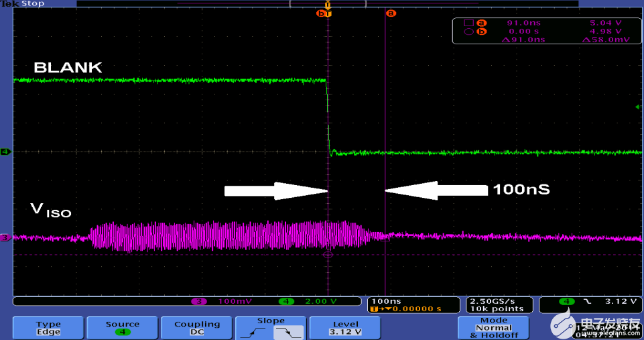Viewport: 644px width, 340px height.
Task: Open the trigger Type Edge menu
Action: pyautogui.click(x=48, y=328)
